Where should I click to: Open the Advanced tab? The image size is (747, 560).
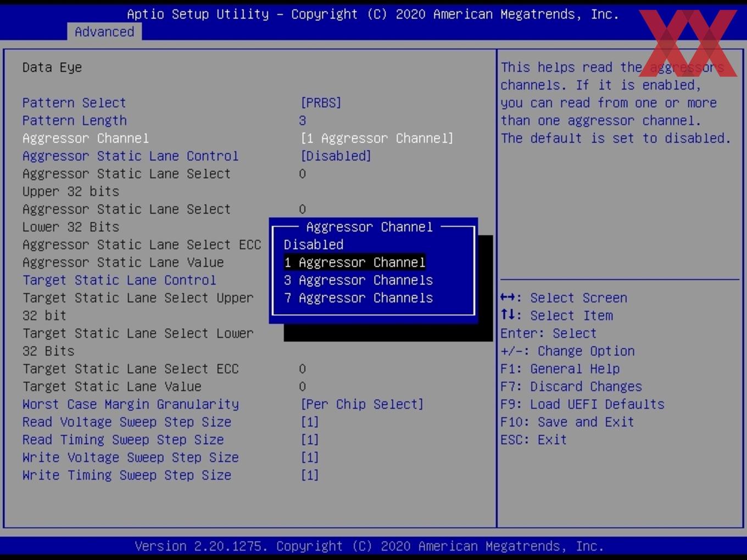point(104,32)
